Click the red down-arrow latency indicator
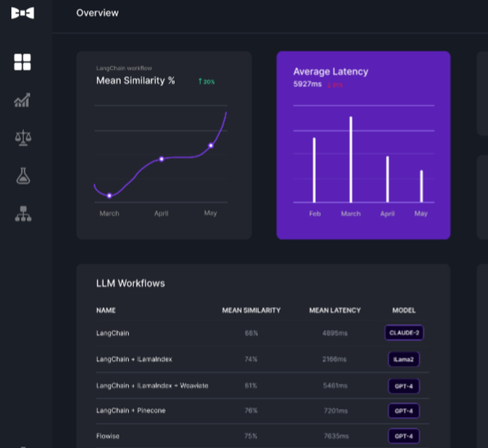488x448 pixels. [335, 85]
